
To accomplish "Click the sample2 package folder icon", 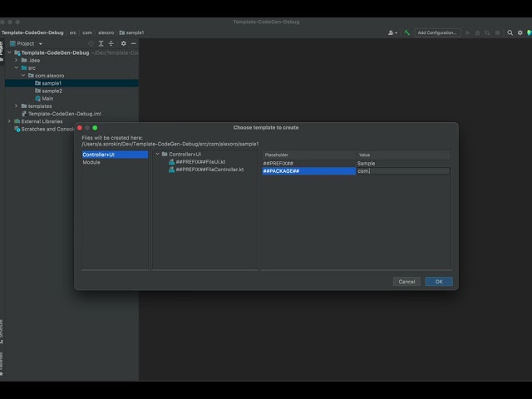I will click(x=38, y=91).
